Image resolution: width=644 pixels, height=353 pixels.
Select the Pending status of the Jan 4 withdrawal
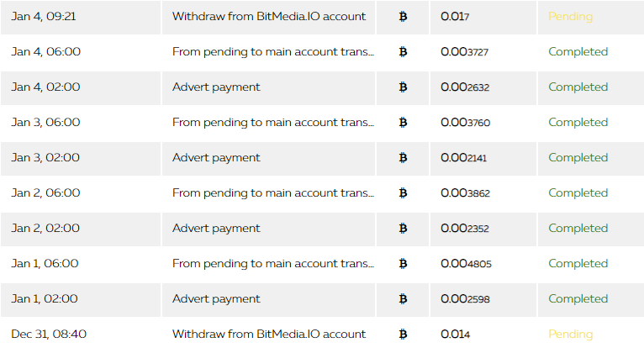571,17
